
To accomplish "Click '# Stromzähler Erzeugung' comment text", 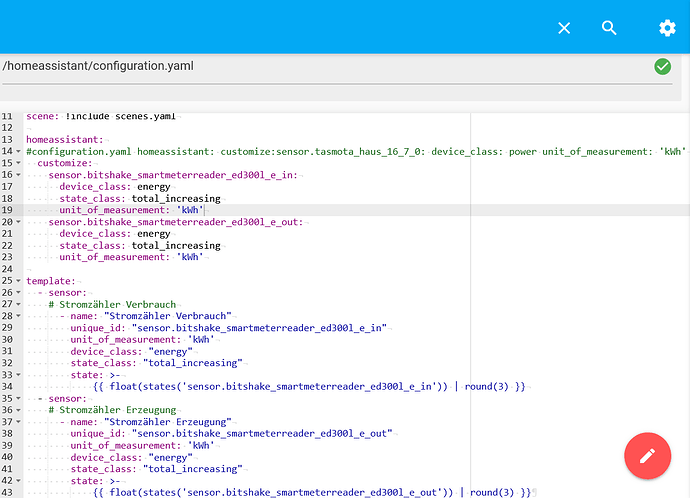I will tap(112, 410).
